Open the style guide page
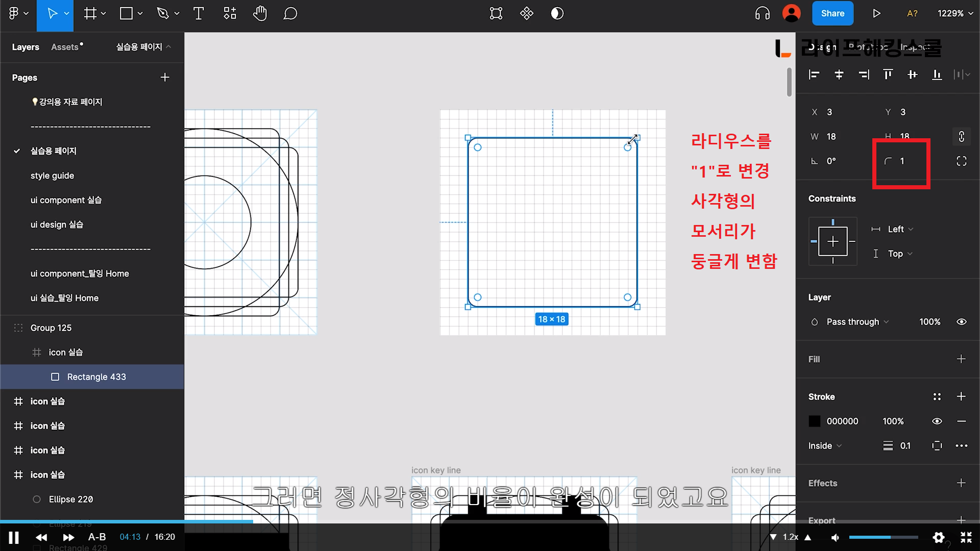Viewport: 980px width, 551px height. click(52, 176)
